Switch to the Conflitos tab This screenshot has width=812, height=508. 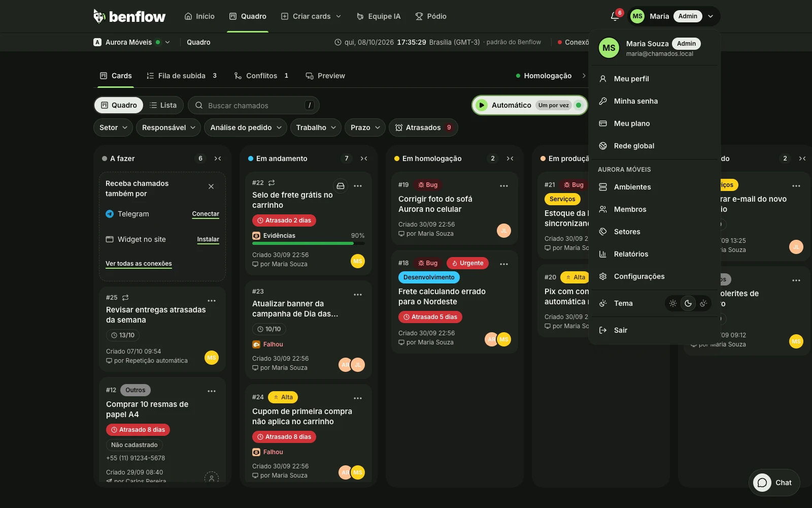click(262, 76)
